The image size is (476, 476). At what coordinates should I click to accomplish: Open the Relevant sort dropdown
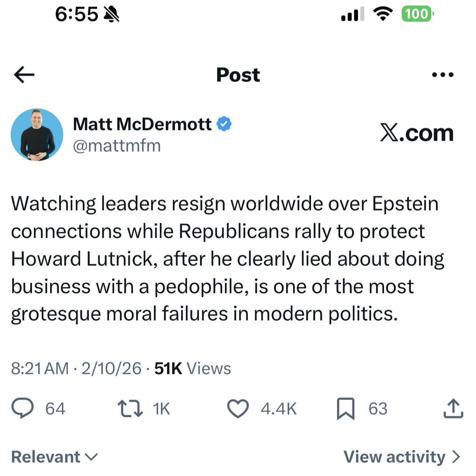54,456
